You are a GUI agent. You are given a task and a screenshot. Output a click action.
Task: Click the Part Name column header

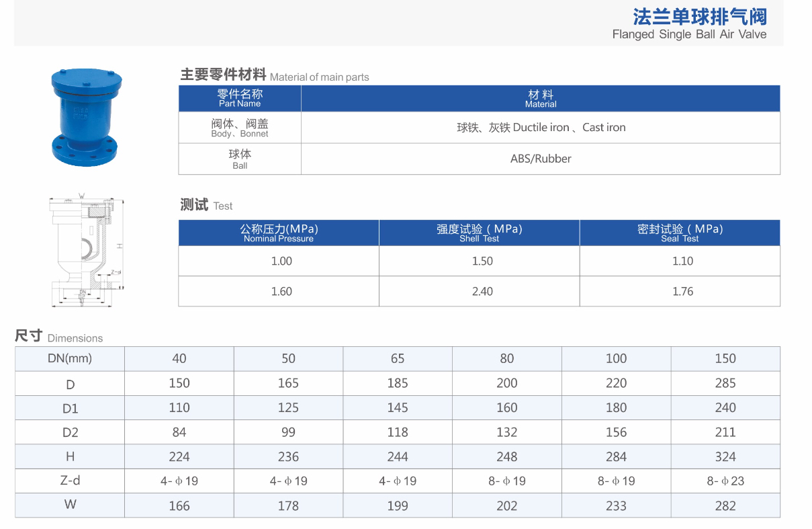tap(240, 98)
